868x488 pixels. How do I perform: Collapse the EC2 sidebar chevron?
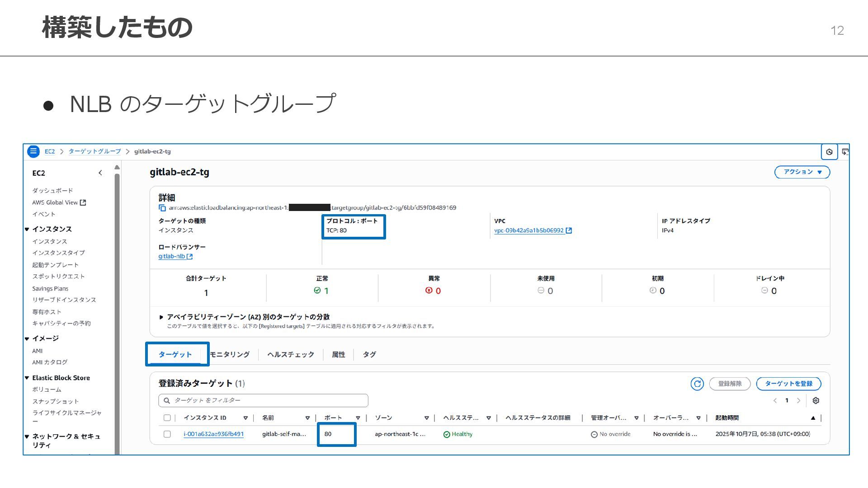pos(100,173)
